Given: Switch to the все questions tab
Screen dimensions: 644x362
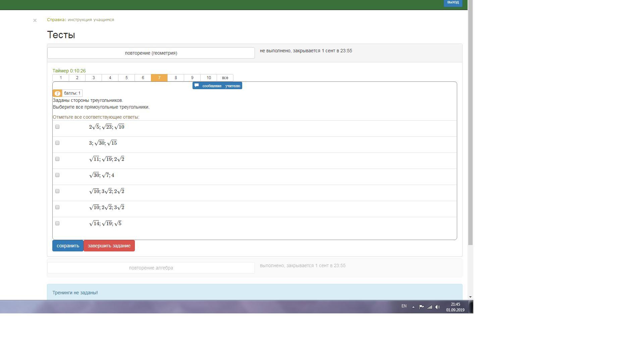Looking at the screenshot, I should (x=225, y=78).
